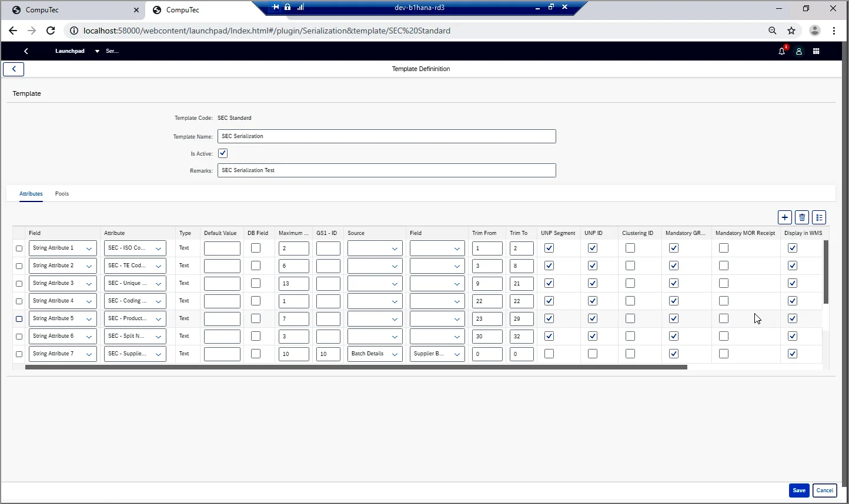The height and width of the screenshot is (504, 849).
Task: Switch to the Attributes tab
Action: pos(31,194)
